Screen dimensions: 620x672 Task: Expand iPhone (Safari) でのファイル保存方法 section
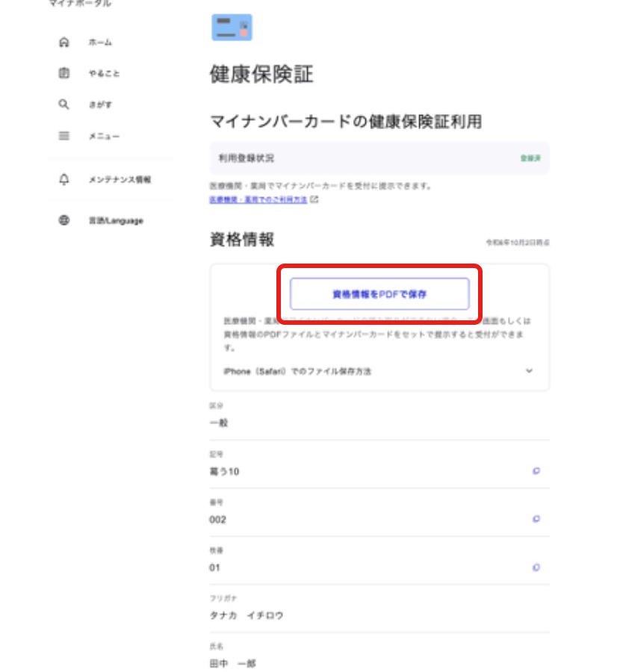click(529, 371)
